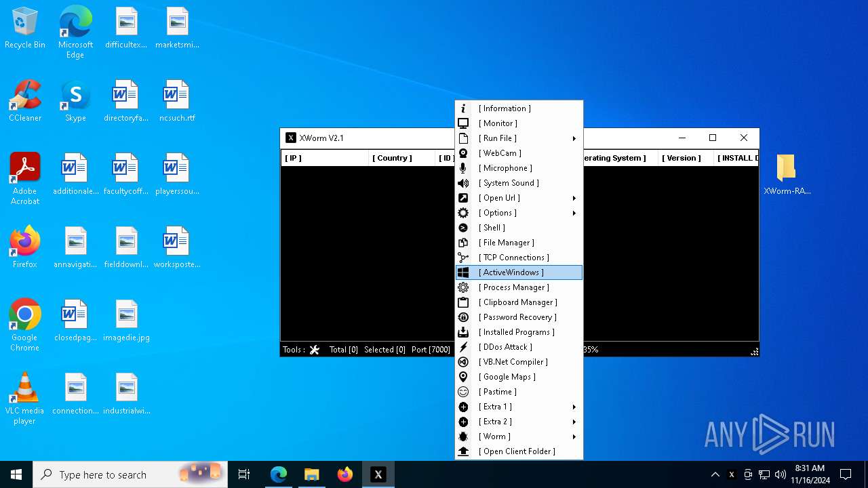The width and height of the screenshot is (868, 488).
Task: Click the VB.Net Compiler icon
Action: tap(463, 362)
